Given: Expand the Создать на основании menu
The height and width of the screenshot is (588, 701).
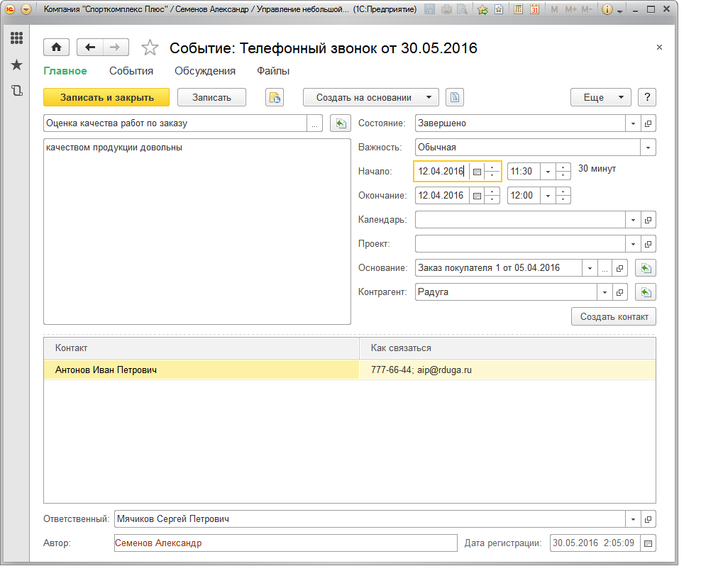Looking at the screenshot, I should [370, 97].
